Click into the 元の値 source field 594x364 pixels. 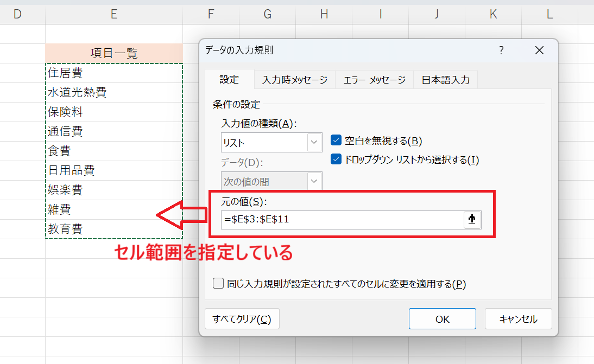342,220
